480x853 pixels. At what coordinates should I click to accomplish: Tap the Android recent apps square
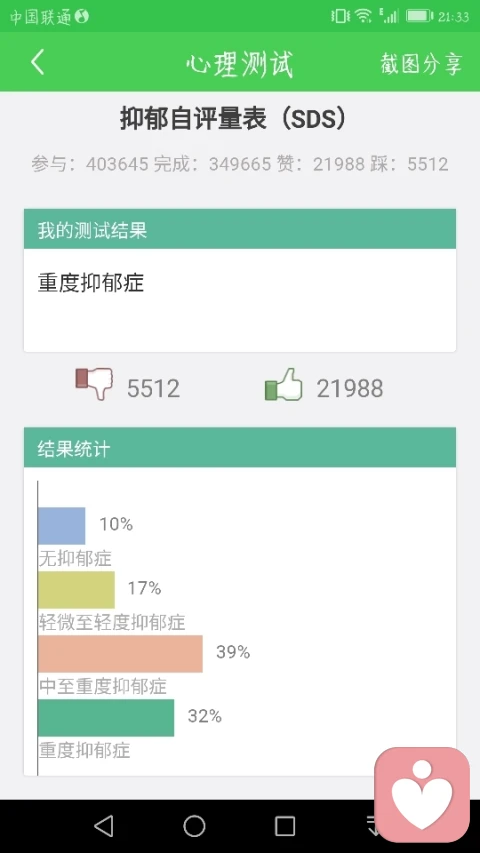coord(285,826)
